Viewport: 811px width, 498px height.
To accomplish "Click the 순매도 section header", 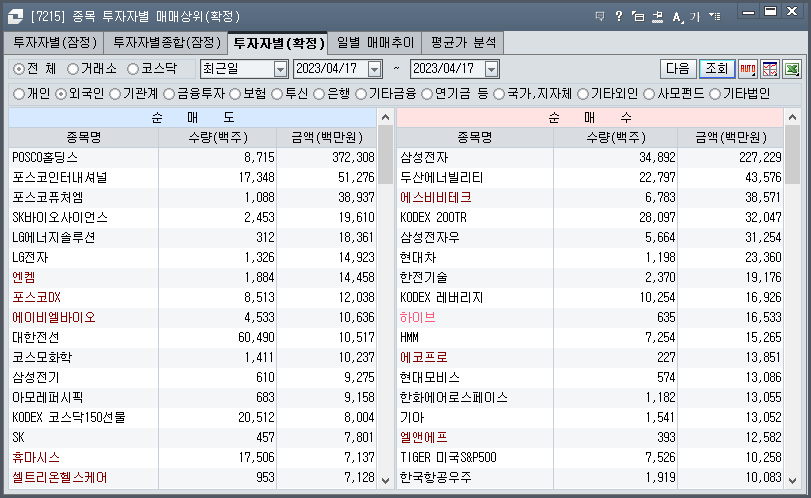I will (193, 117).
